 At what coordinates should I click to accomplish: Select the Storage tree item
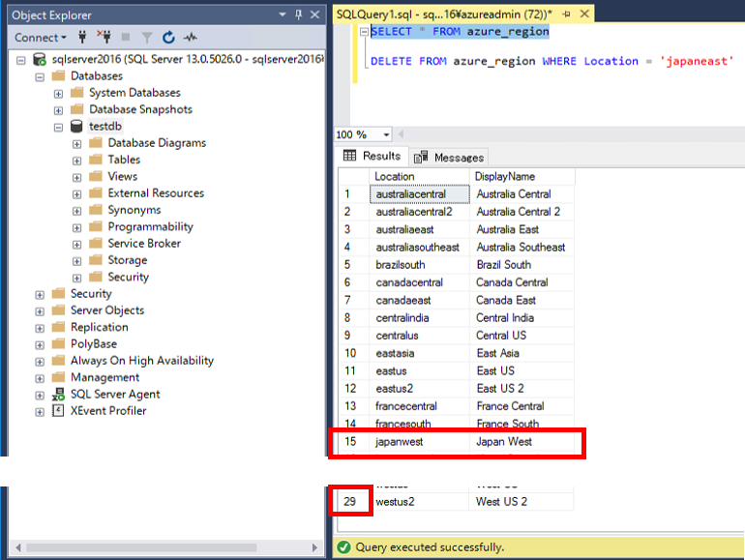tap(128, 260)
